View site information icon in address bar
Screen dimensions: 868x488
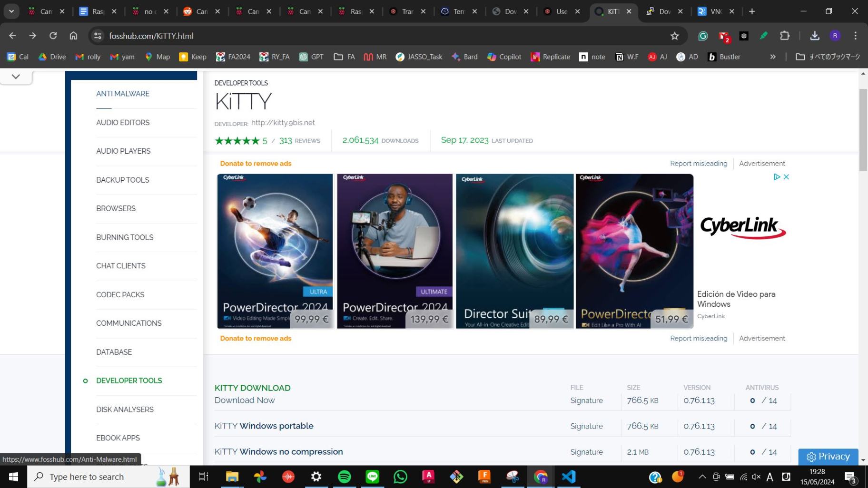[98, 36]
